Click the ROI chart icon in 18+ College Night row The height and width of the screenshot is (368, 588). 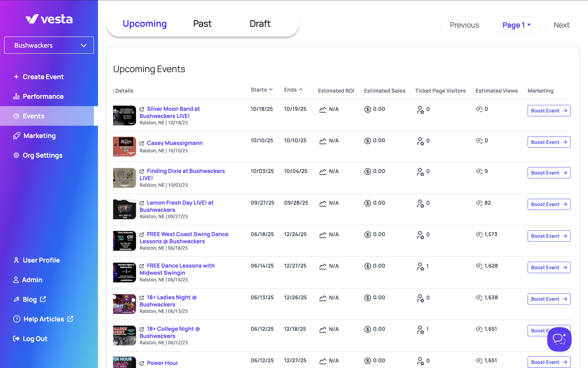click(x=323, y=330)
